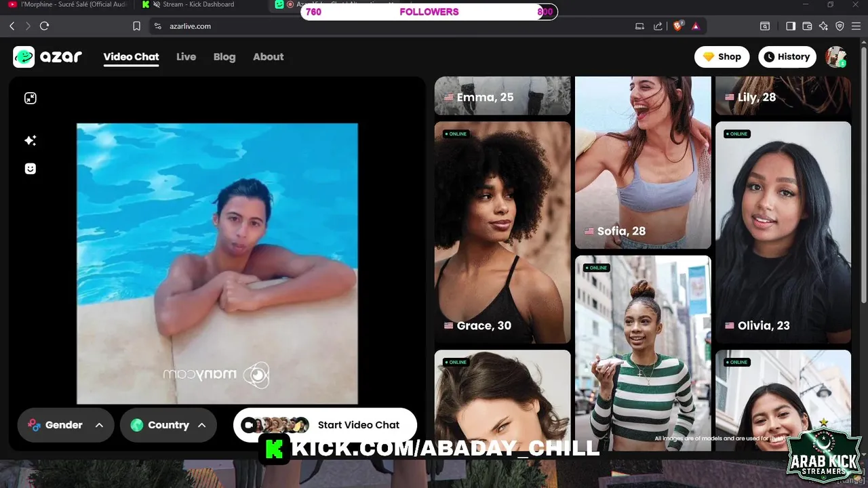Viewport: 868px width, 488px height.
Task: Click the Gender chevron arrow
Action: [99, 425]
